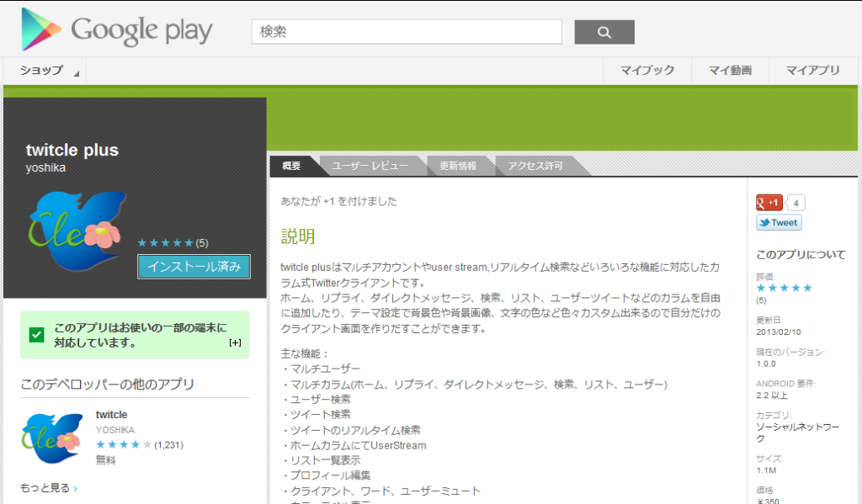Switch to the 更新情報 tab

[458, 166]
